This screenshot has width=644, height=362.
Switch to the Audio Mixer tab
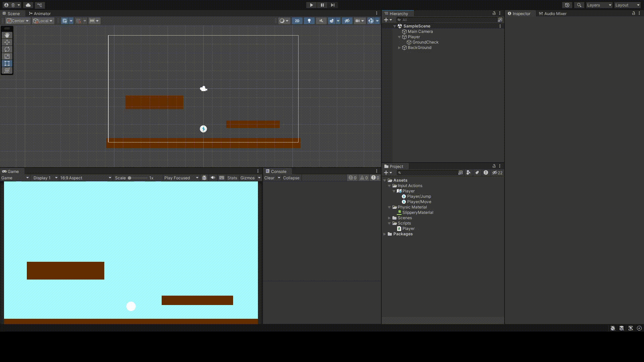tap(552, 13)
